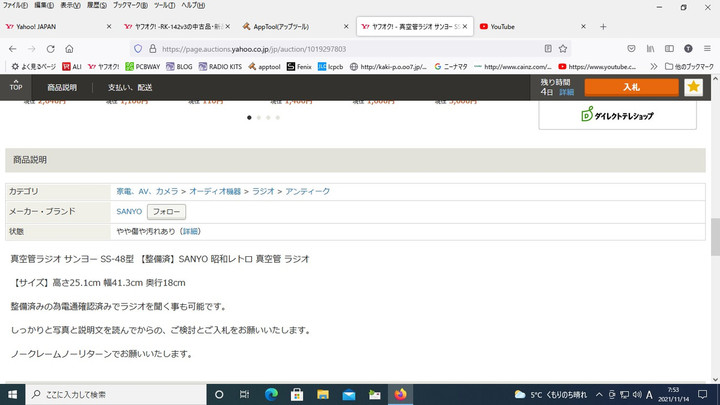The height and width of the screenshot is (405, 720).
Task: Click the back navigation arrow
Action: coord(10,48)
